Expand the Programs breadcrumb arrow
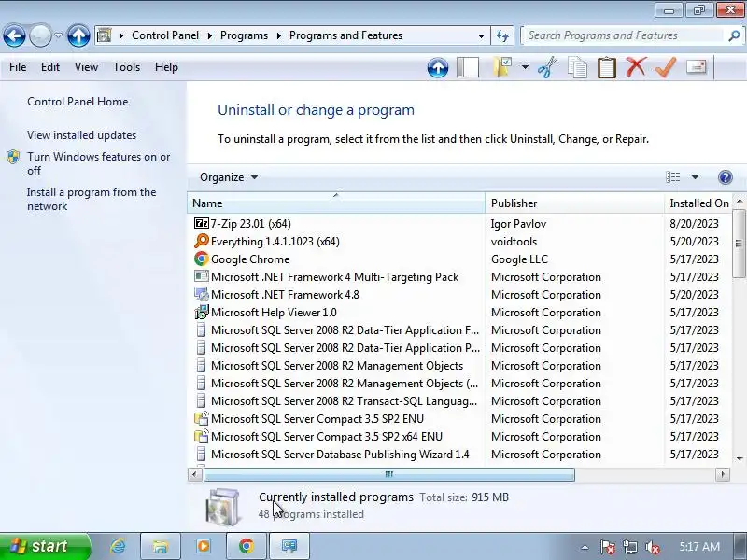The height and width of the screenshot is (560, 747). (278, 35)
